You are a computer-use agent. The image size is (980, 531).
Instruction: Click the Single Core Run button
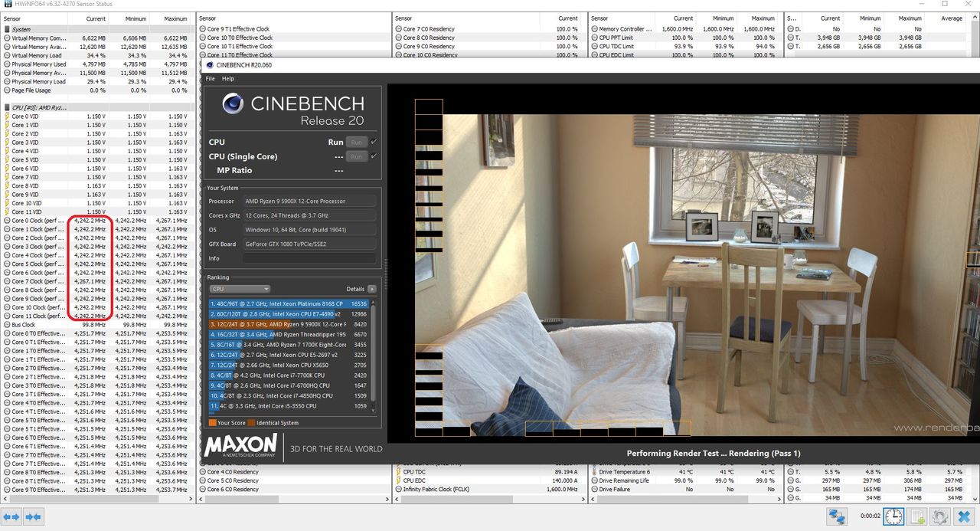(x=356, y=156)
